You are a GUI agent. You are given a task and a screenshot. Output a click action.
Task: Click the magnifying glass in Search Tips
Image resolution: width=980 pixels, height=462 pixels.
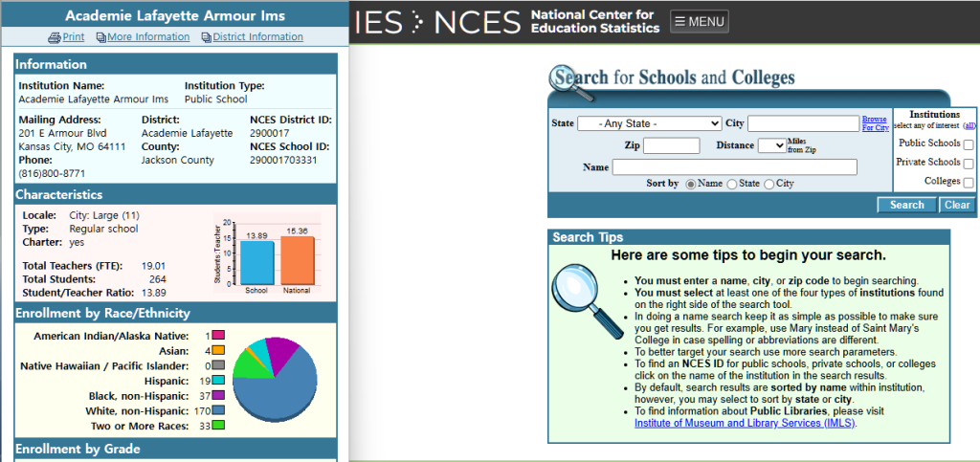[588, 303]
